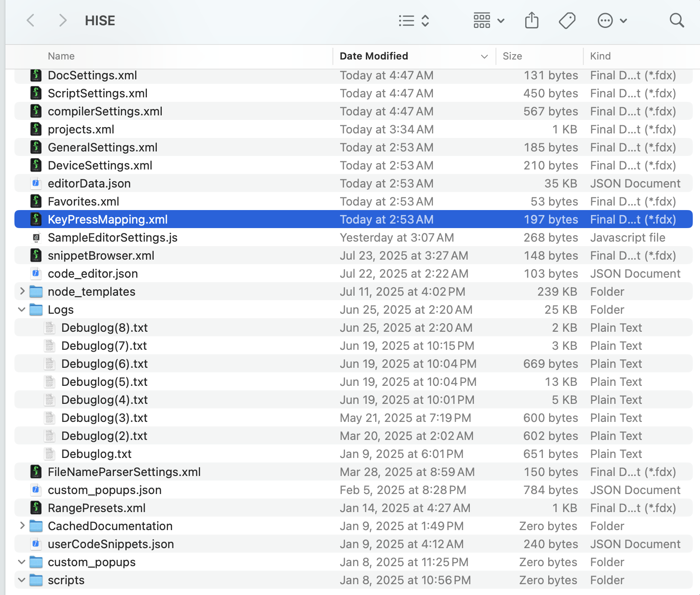This screenshot has width=700, height=595.
Task: Expand the node_templates folder
Action: click(x=22, y=292)
